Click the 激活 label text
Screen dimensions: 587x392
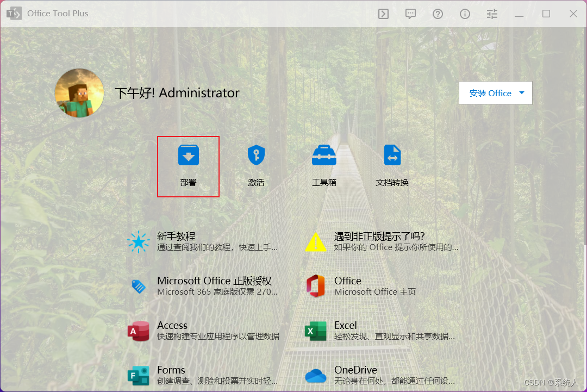[256, 182]
